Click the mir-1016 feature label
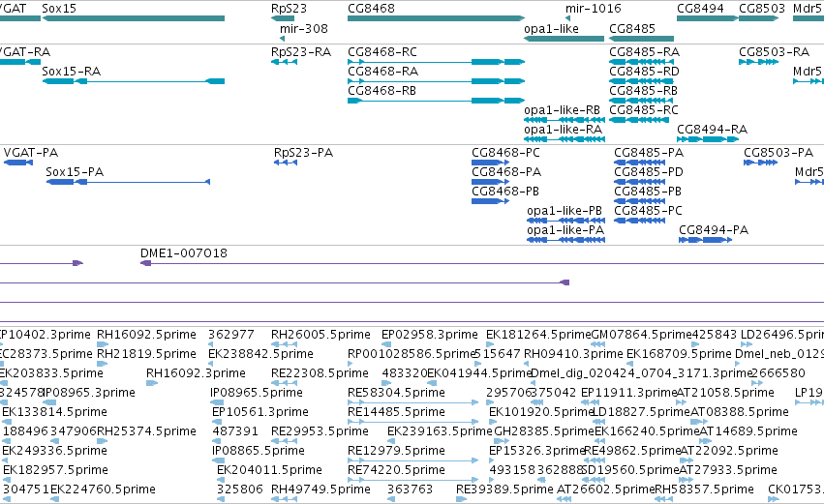 594,9
